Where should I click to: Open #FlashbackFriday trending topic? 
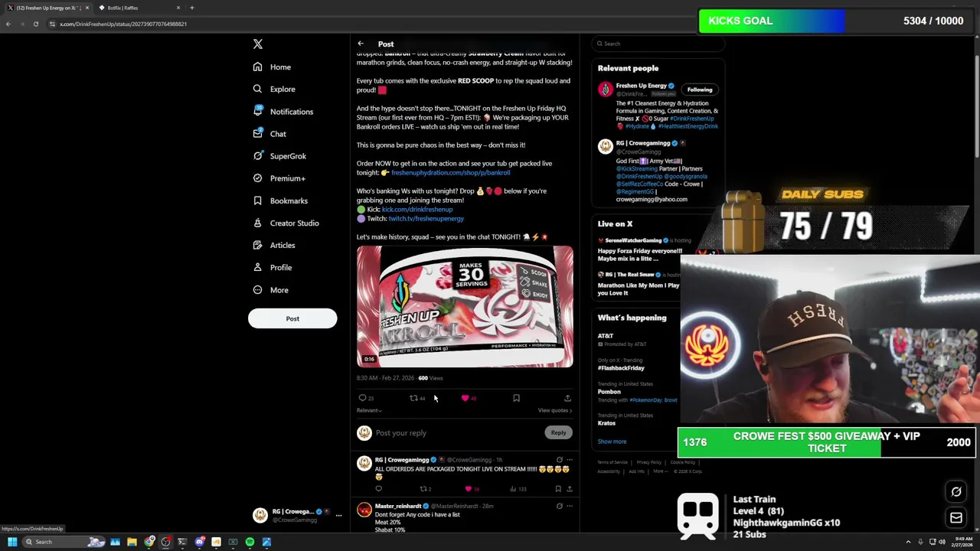point(621,368)
